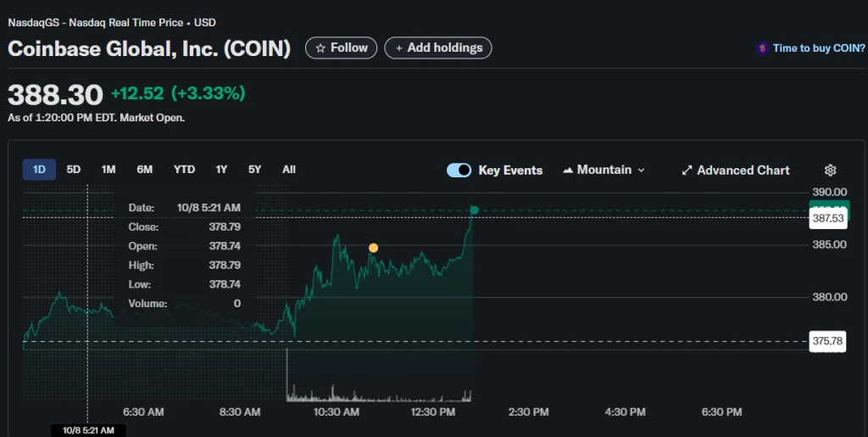
Task: Toggle Key Events switch off
Action: click(x=459, y=170)
